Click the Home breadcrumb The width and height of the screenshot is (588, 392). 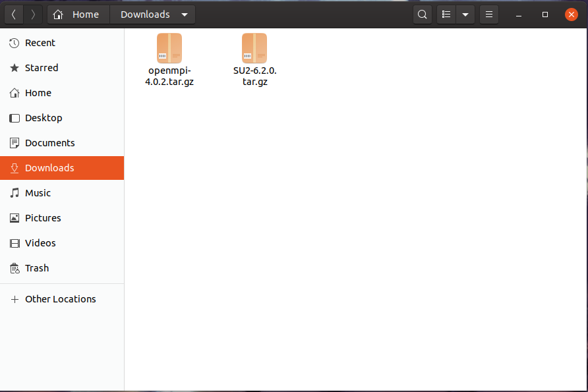(77, 14)
